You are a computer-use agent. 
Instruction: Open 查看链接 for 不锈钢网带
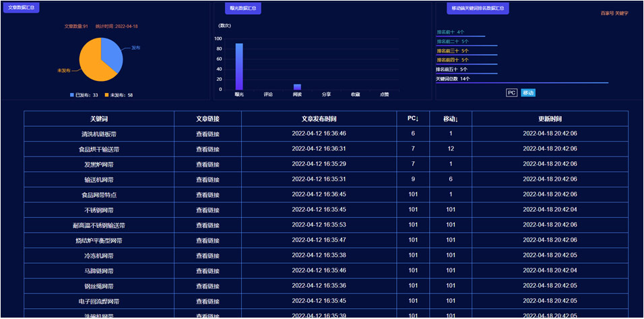207,210
